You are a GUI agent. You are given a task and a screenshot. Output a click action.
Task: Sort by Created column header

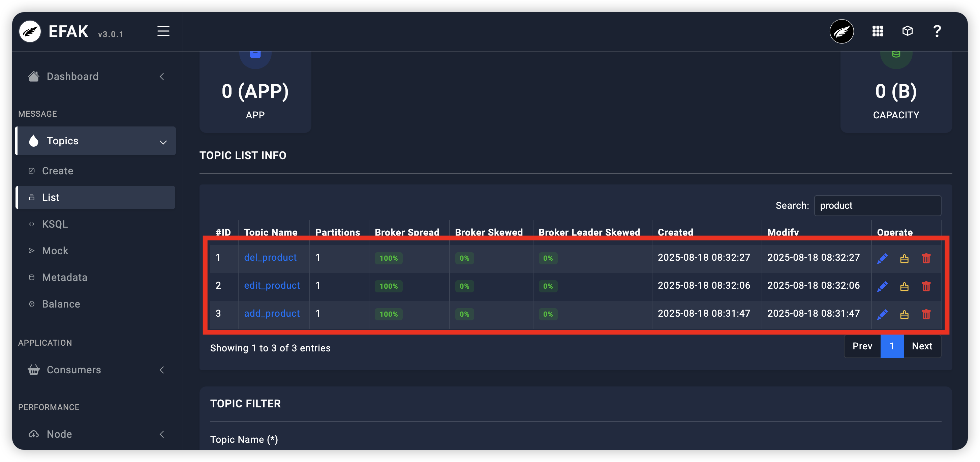tap(675, 232)
